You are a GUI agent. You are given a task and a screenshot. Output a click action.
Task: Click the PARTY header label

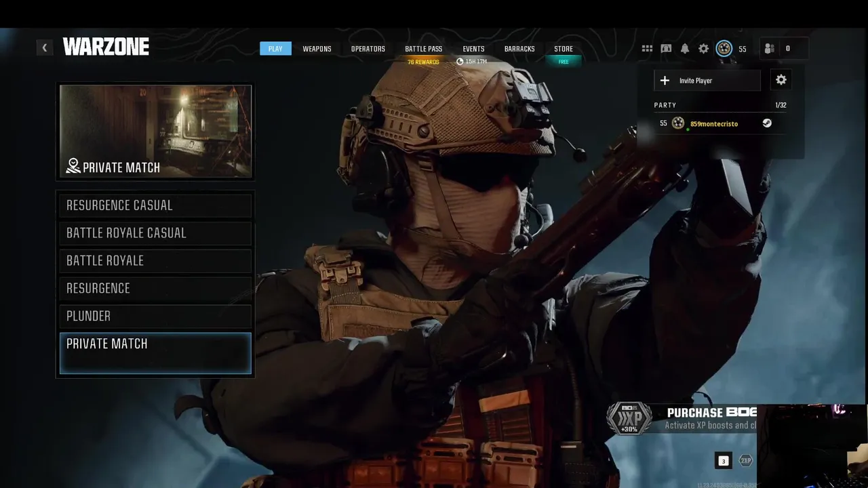coord(665,105)
